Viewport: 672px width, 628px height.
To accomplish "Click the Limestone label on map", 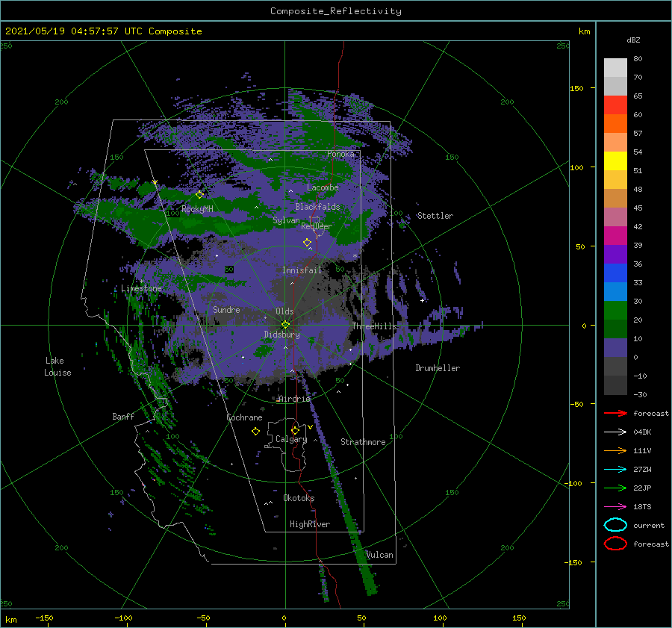I will 141,288.
